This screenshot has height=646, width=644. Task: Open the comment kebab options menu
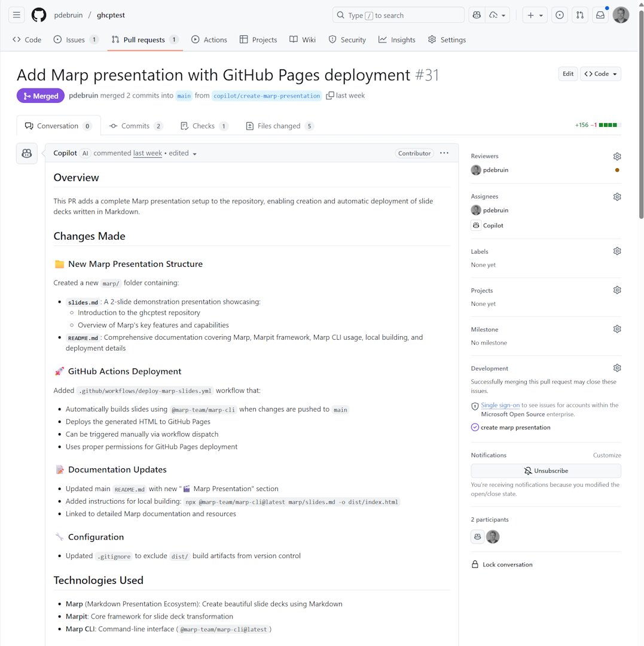click(444, 153)
